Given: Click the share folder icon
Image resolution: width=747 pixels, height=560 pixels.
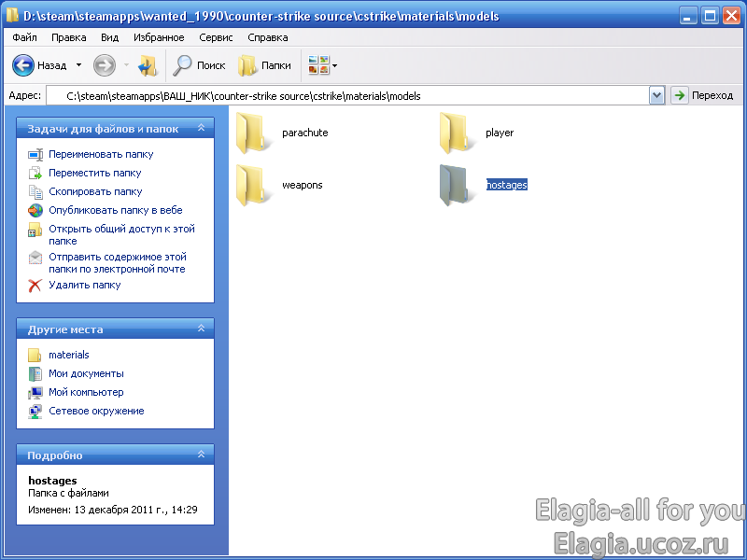Looking at the screenshot, I should click(x=35, y=230).
